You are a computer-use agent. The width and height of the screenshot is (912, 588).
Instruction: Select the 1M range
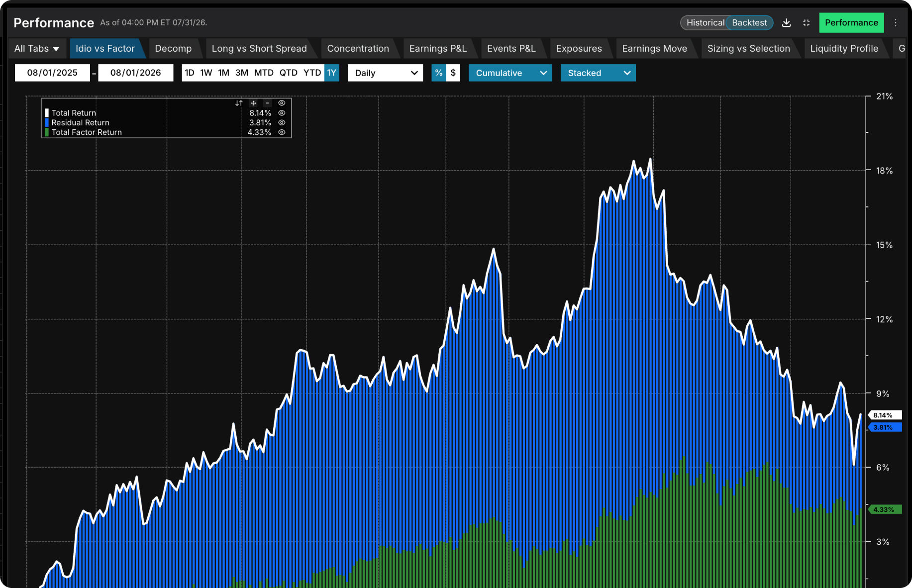coord(224,73)
